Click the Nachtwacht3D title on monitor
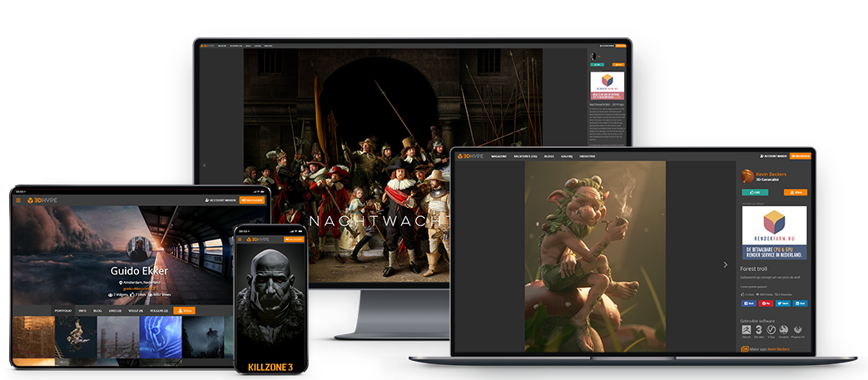This screenshot has width=868, height=380. pyautogui.click(x=605, y=103)
